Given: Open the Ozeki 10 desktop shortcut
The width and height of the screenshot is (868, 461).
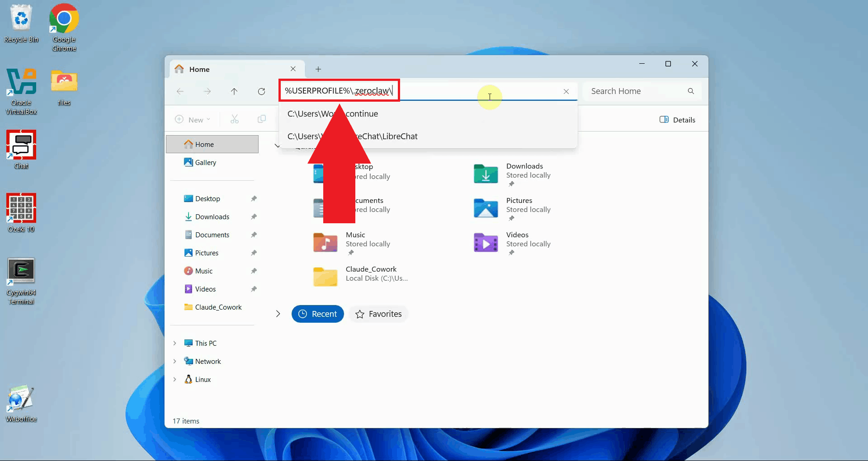Looking at the screenshot, I should 21,212.
